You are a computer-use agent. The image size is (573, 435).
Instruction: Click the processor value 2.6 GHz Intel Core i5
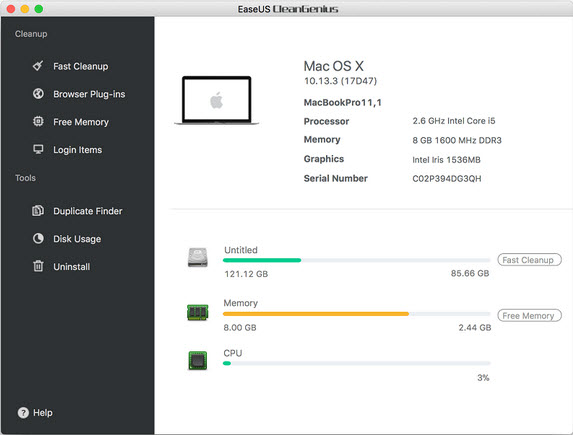pyautogui.click(x=454, y=121)
